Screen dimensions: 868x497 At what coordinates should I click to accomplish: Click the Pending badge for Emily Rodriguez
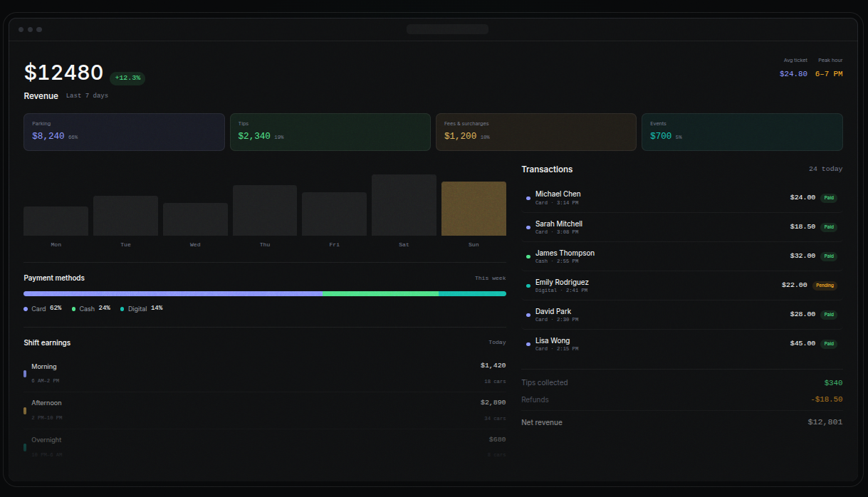[x=825, y=286]
